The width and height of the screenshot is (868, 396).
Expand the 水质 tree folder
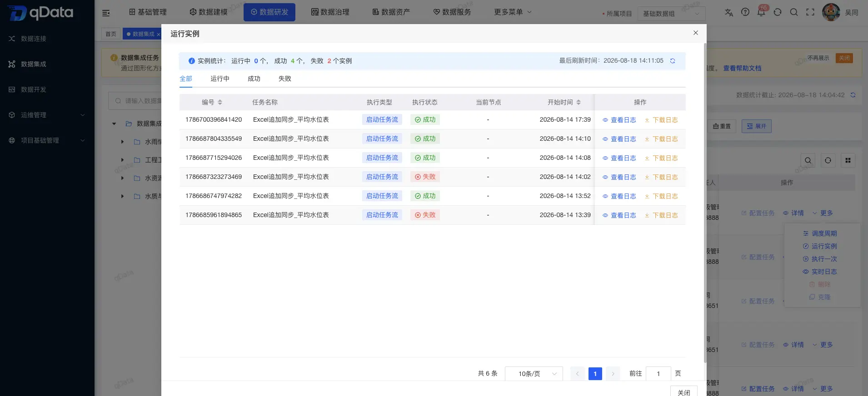(x=122, y=196)
